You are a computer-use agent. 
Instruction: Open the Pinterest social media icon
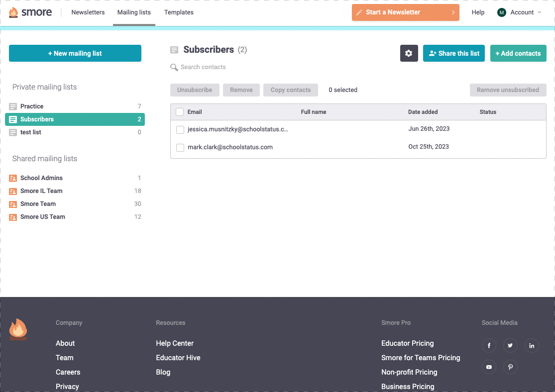[x=510, y=367]
